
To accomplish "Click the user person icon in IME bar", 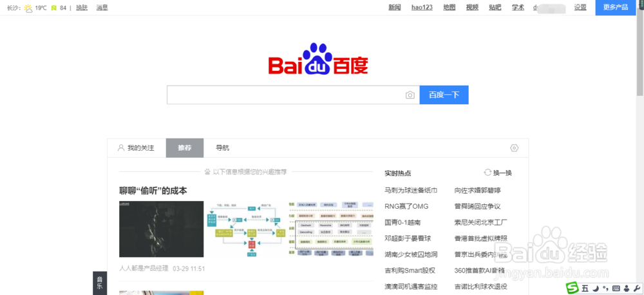I will (627, 289).
